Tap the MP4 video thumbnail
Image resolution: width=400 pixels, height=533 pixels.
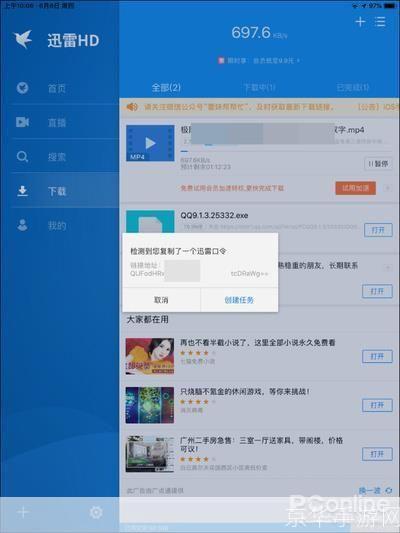point(150,143)
